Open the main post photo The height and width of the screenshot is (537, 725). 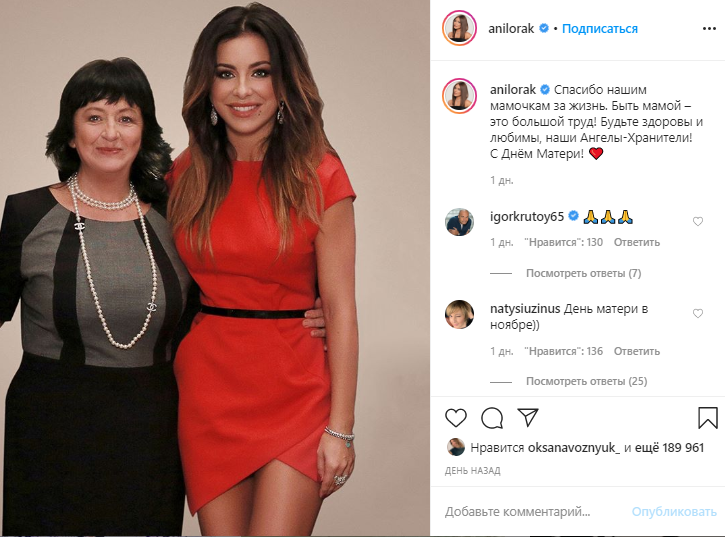pos(215,268)
